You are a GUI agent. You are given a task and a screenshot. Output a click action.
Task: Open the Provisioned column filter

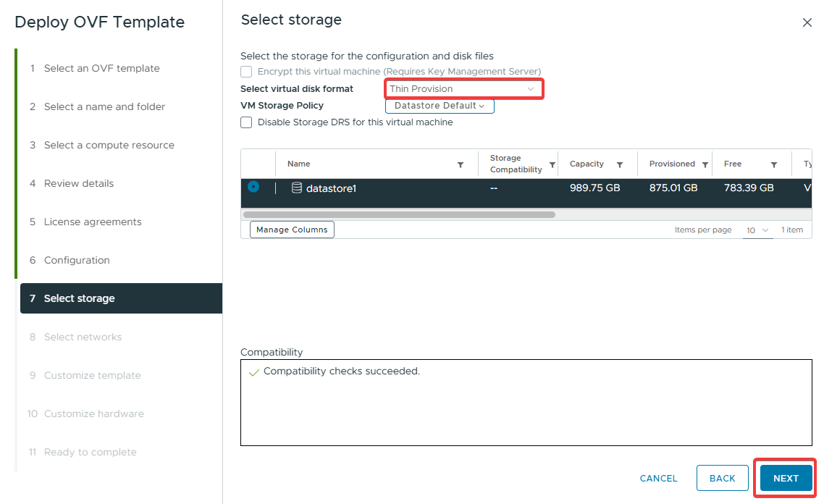[x=705, y=165]
